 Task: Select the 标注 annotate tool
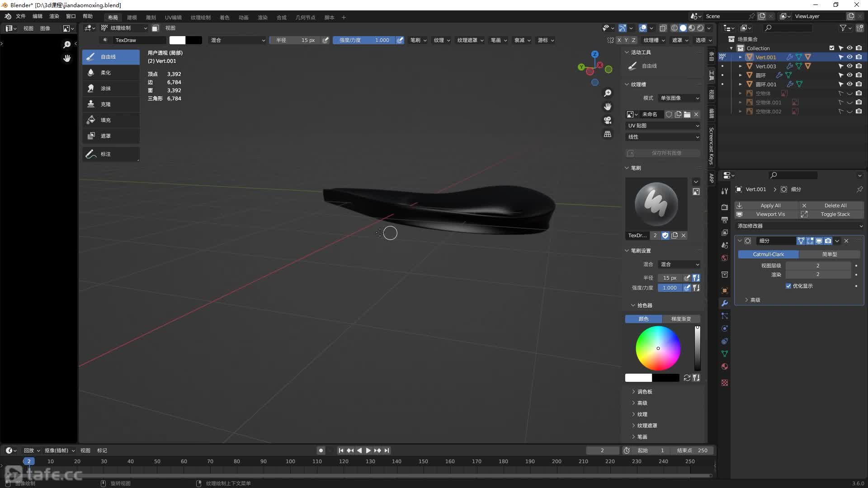point(111,154)
